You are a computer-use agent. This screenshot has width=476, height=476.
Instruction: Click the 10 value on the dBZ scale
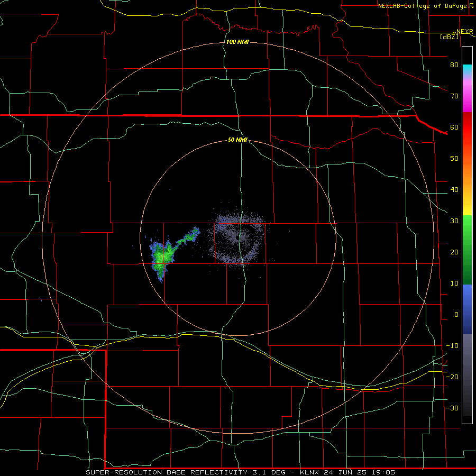pos(454,283)
